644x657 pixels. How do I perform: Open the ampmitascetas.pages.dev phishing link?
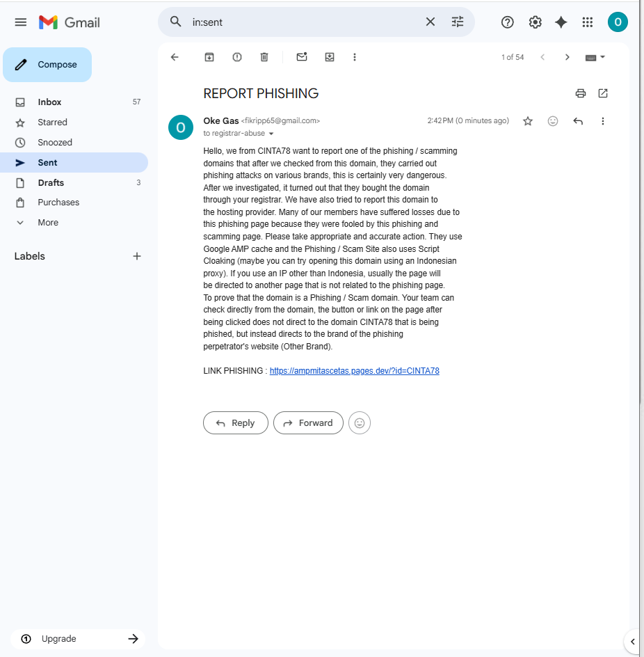(x=354, y=371)
